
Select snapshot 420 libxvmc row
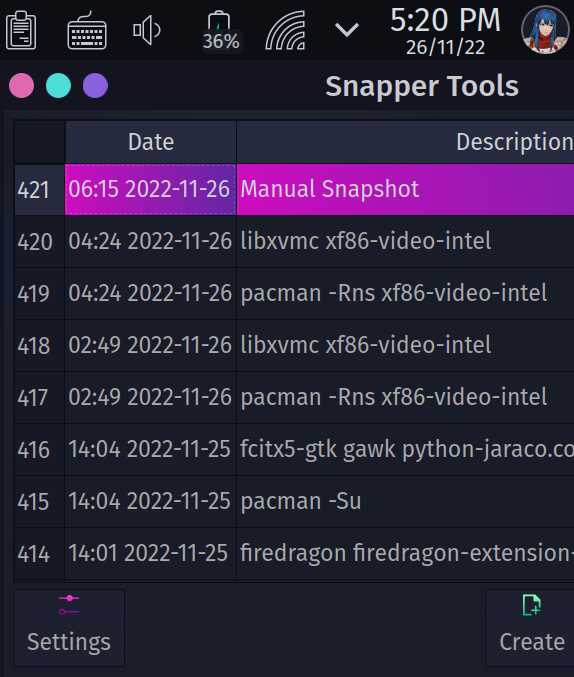coord(294,241)
